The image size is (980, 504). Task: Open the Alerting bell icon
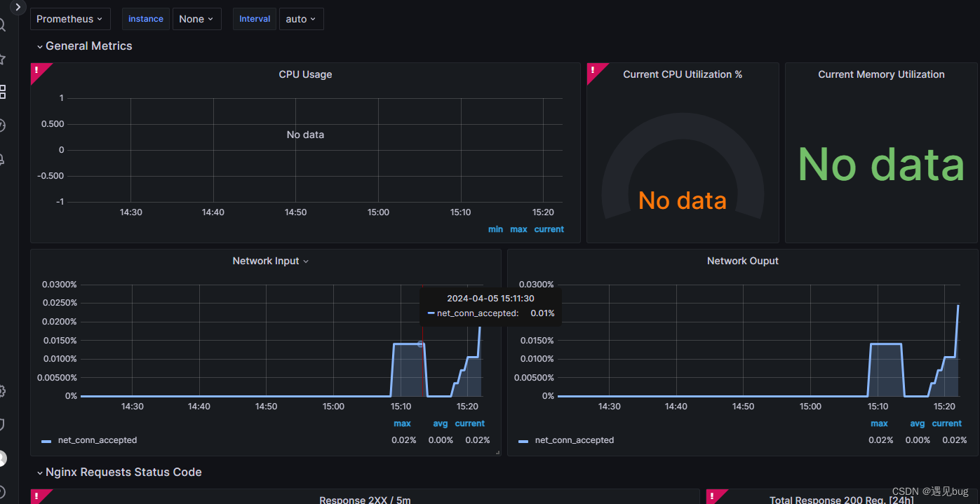pos(2,159)
